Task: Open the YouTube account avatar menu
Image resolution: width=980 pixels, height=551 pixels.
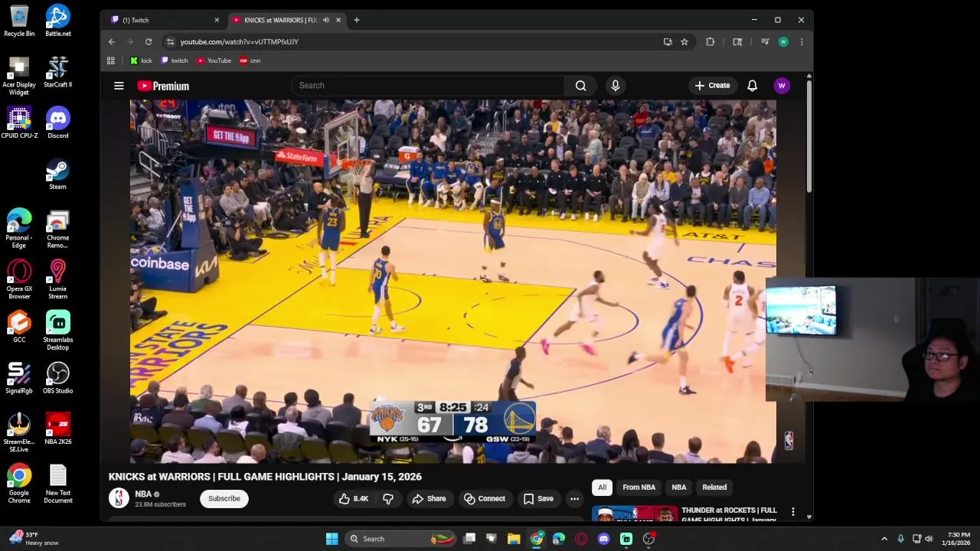Action: click(x=782, y=86)
